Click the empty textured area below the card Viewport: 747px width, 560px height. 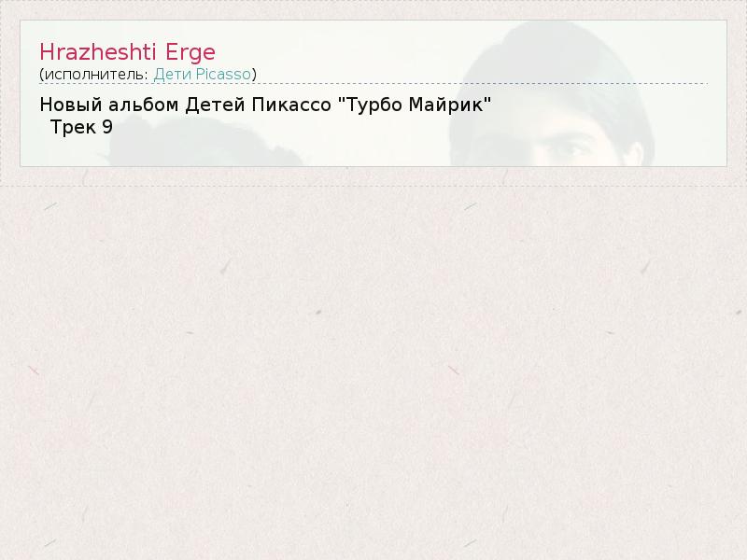pos(373,371)
